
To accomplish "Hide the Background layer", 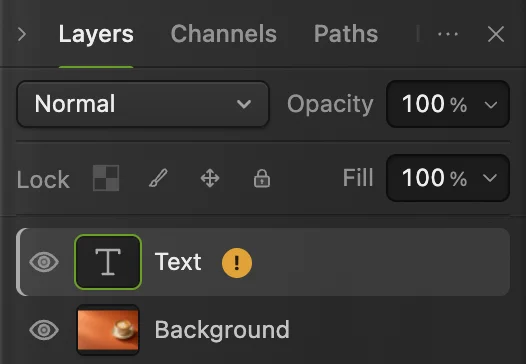I will coord(44,330).
